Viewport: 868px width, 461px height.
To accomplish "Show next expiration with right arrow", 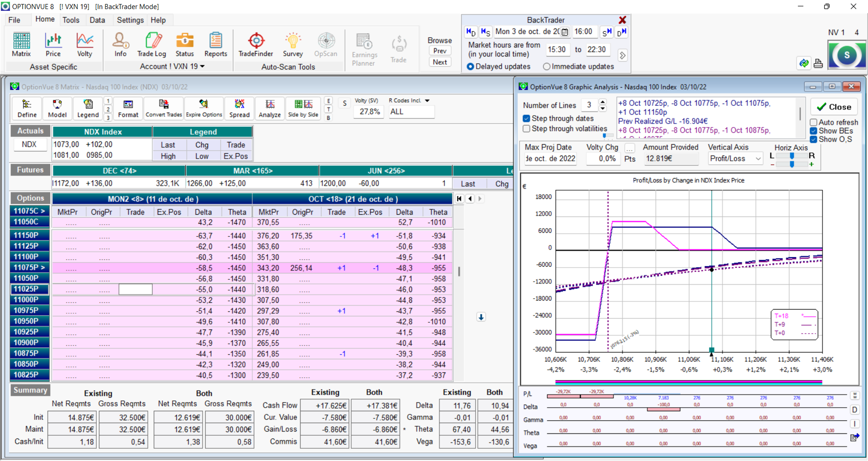I will [x=480, y=199].
